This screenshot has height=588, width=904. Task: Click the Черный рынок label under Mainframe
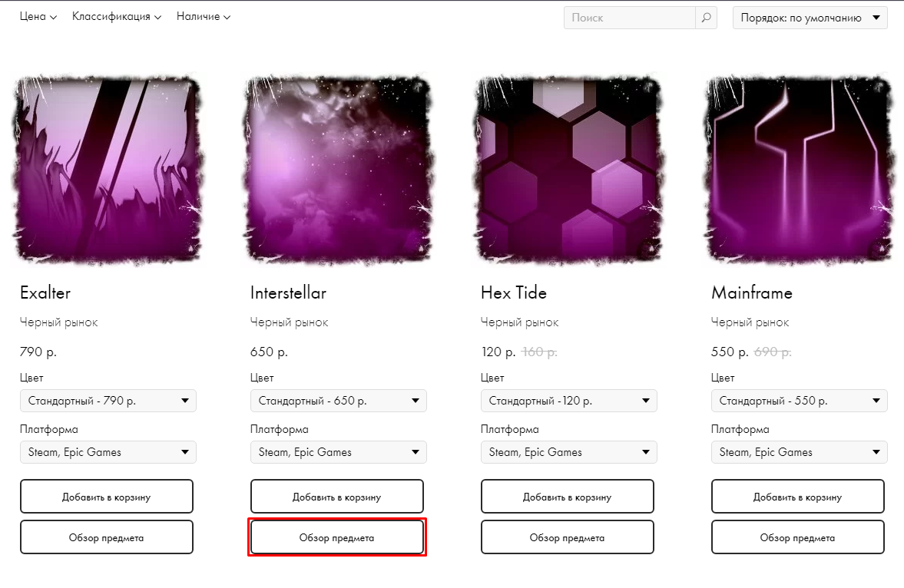coord(750,322)
